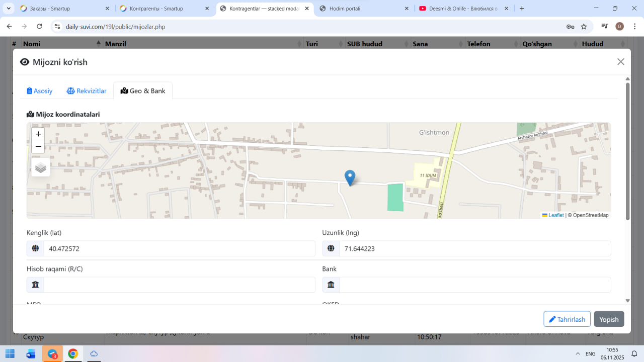Bookmark this page with star icon
644x362 pixels.
pyautogui.click(x=584, y=27)
